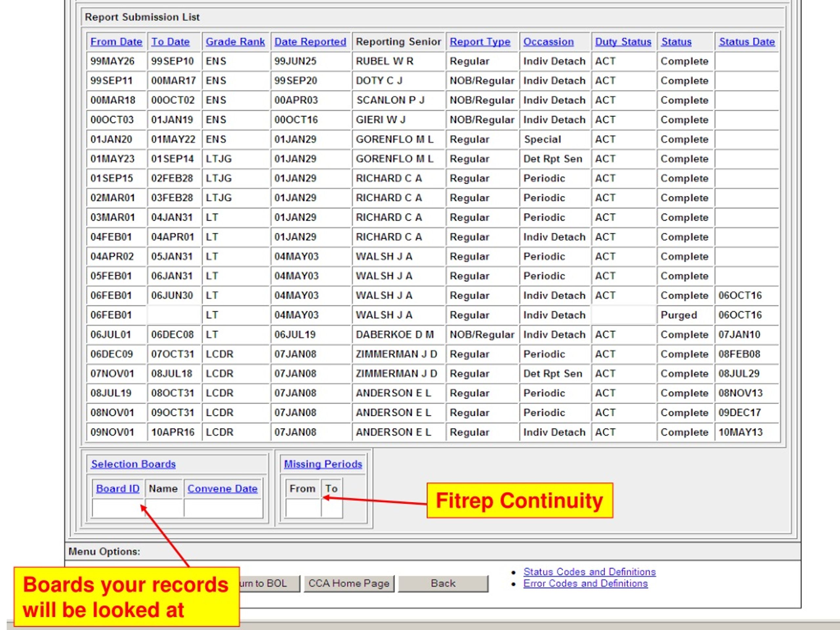The height and width of the screenshot is (630, 840).
Task: Click the empty Board ID cell
Action: coord(118,508)
